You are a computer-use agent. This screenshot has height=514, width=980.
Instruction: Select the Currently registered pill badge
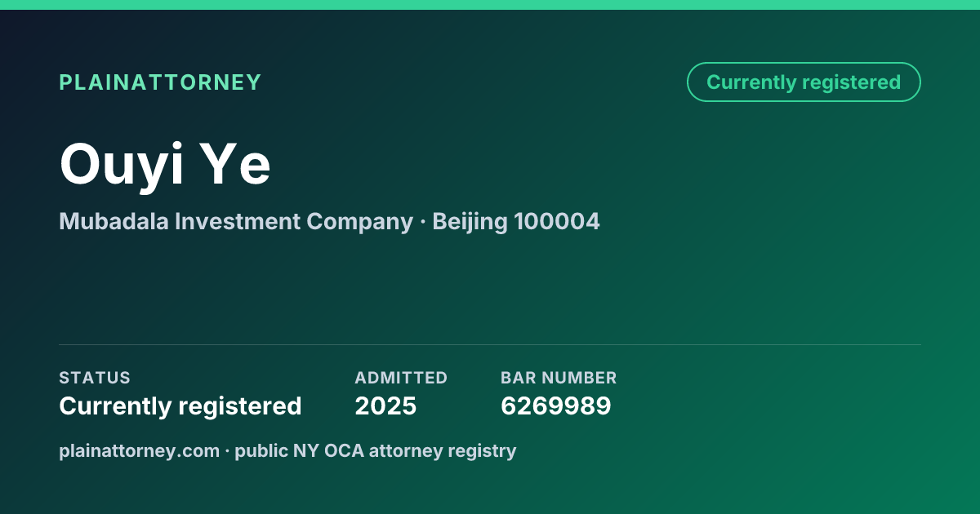coord(804,82)
